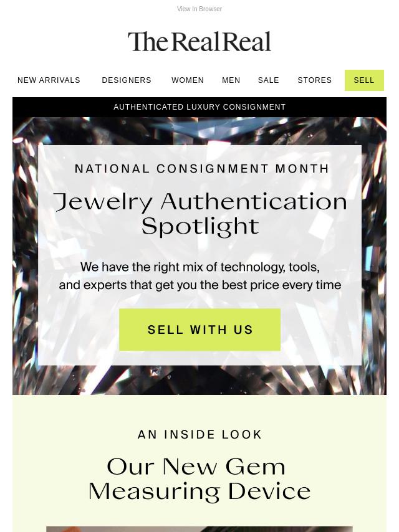Open the Designers menu item
399x532 pixels.
click(127, 80)
